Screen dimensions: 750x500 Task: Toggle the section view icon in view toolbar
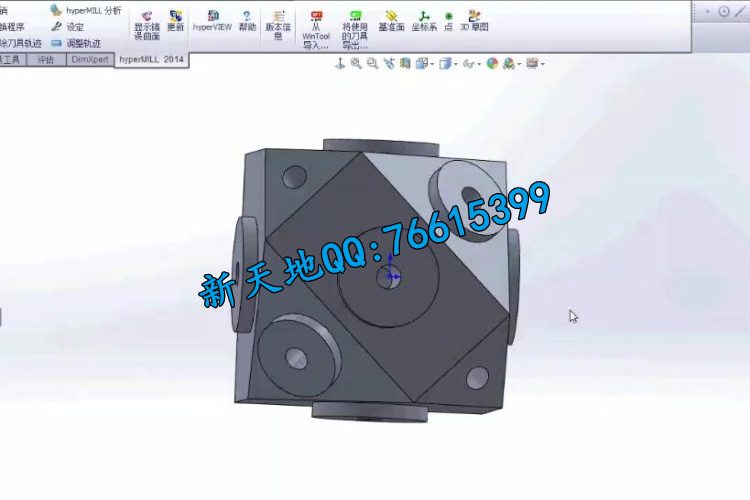[405, 63]
